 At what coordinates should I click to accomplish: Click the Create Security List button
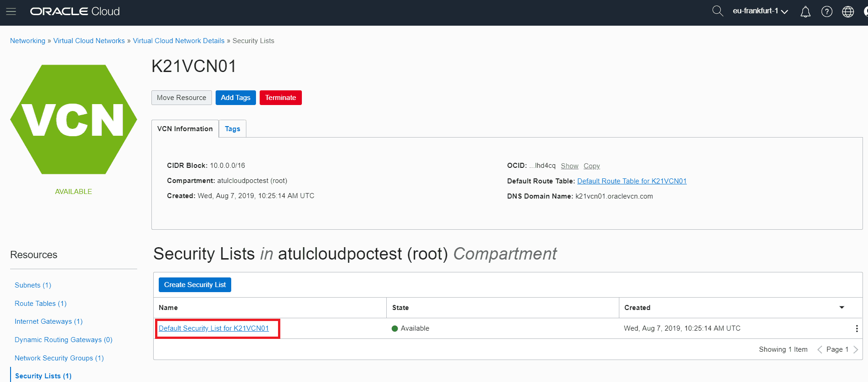(195, 285)
